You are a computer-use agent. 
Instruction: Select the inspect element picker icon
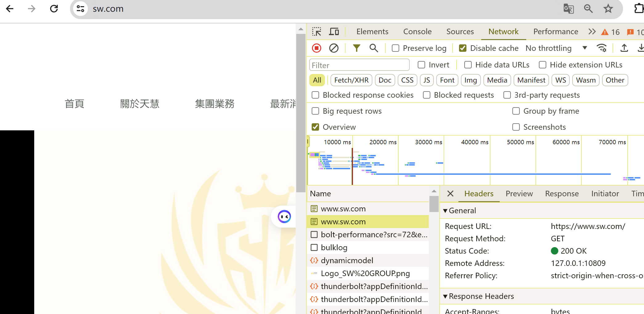tap(317, 32)
